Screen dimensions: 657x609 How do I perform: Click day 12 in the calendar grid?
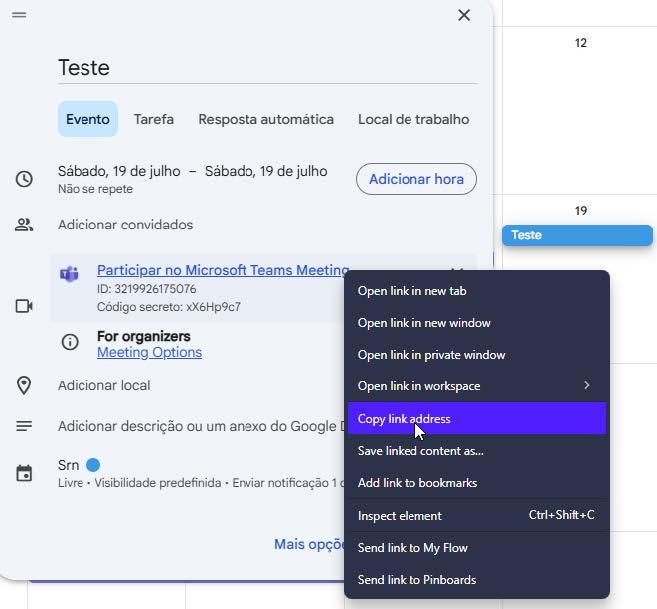(581, 43)
